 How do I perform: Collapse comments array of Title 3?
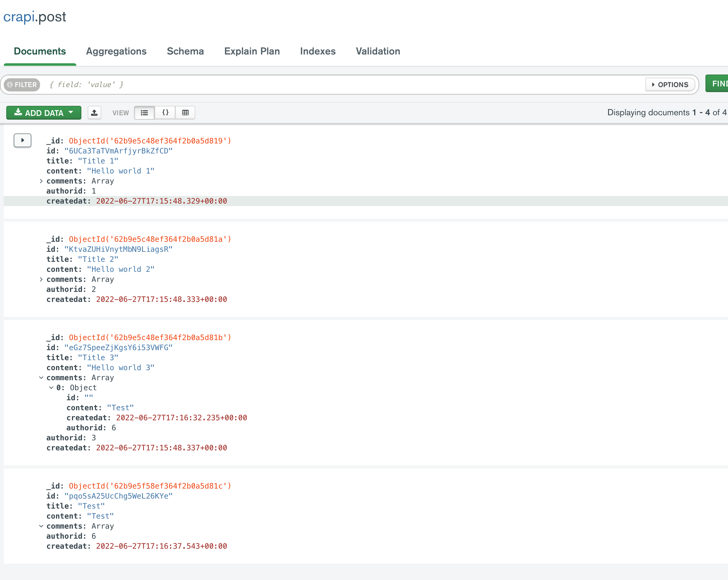(41, 378)
